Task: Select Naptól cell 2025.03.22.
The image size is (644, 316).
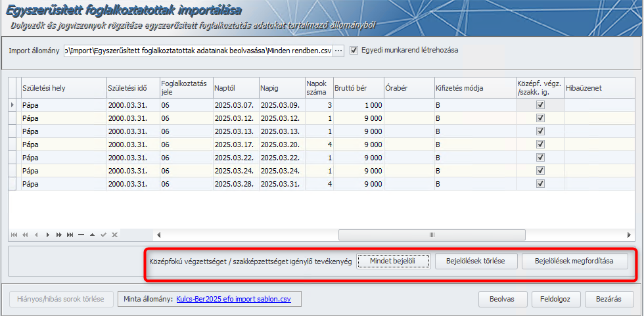Action: coord(236,158)
